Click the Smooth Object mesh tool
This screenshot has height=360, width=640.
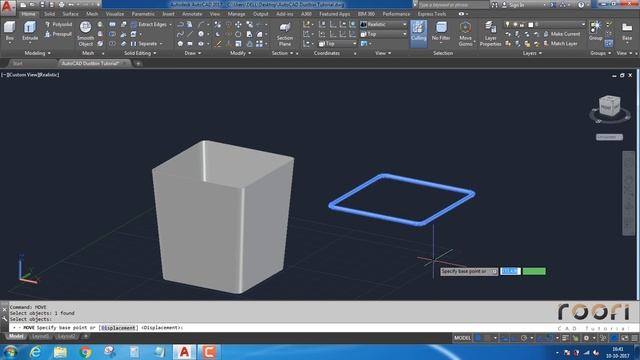click(85, 33)
